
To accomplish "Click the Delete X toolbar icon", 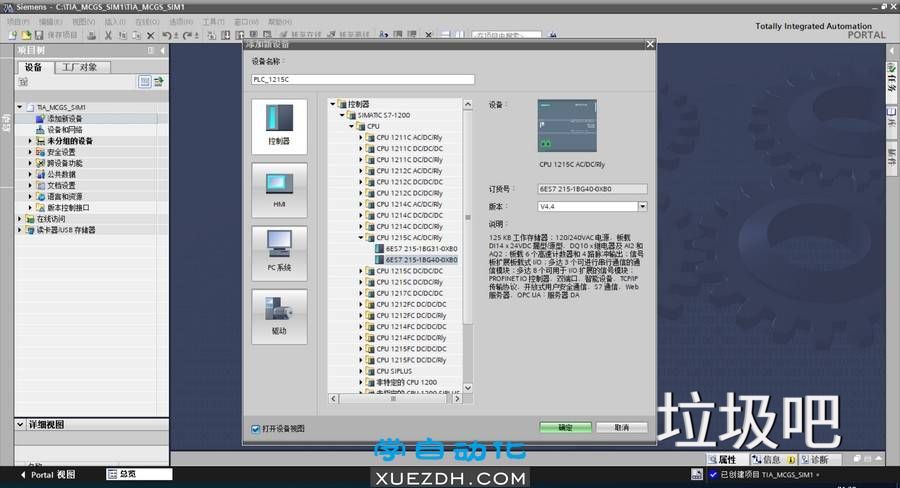I will (150, 35).
